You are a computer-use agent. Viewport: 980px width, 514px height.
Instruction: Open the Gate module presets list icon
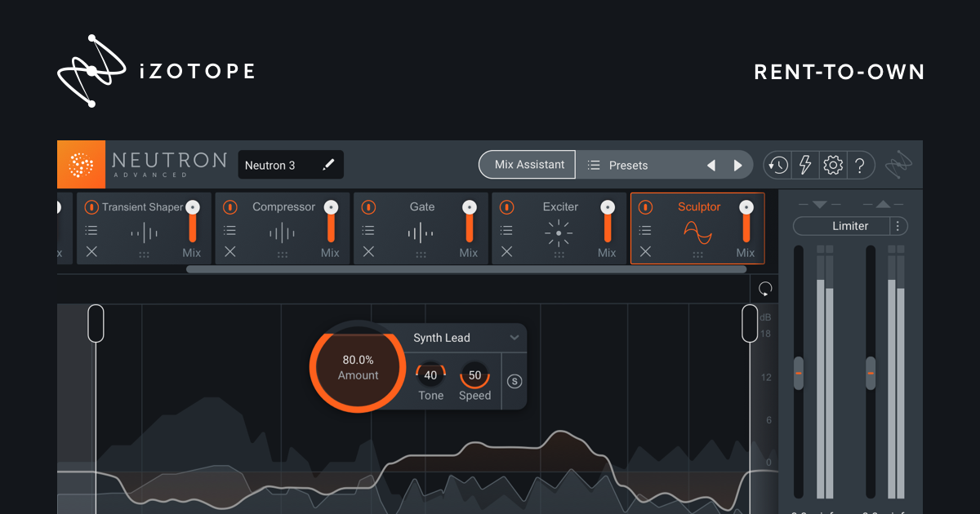pos(368,231)
